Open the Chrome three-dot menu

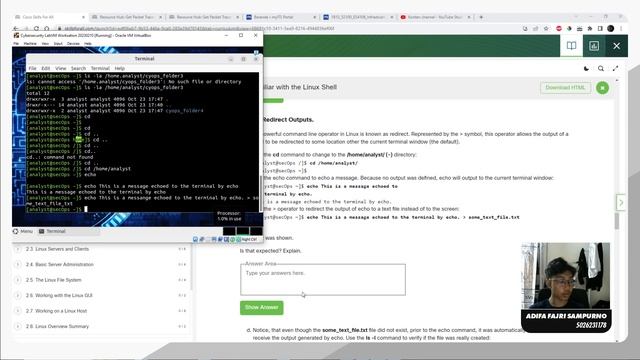pos(621,29)
